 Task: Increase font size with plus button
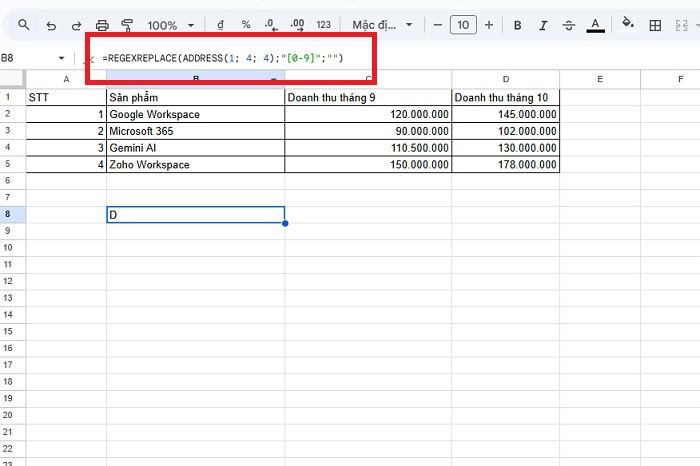pyautogui.click(x=489, y=25)
